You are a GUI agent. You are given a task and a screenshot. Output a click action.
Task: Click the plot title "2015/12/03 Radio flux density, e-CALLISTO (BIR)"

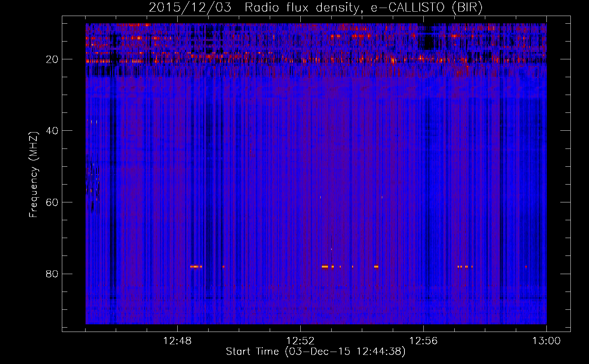tap(316, 8)
